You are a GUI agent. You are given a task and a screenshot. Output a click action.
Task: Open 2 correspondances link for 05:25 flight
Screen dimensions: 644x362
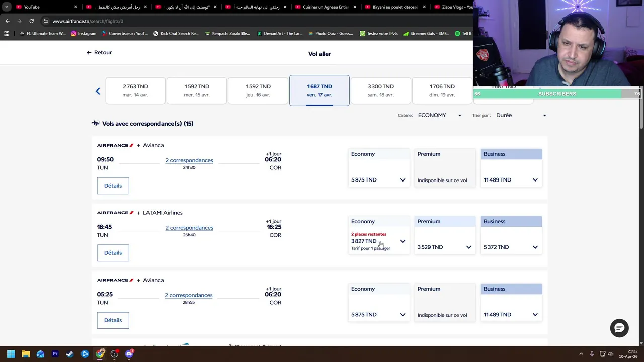click(x=189, y=295)
